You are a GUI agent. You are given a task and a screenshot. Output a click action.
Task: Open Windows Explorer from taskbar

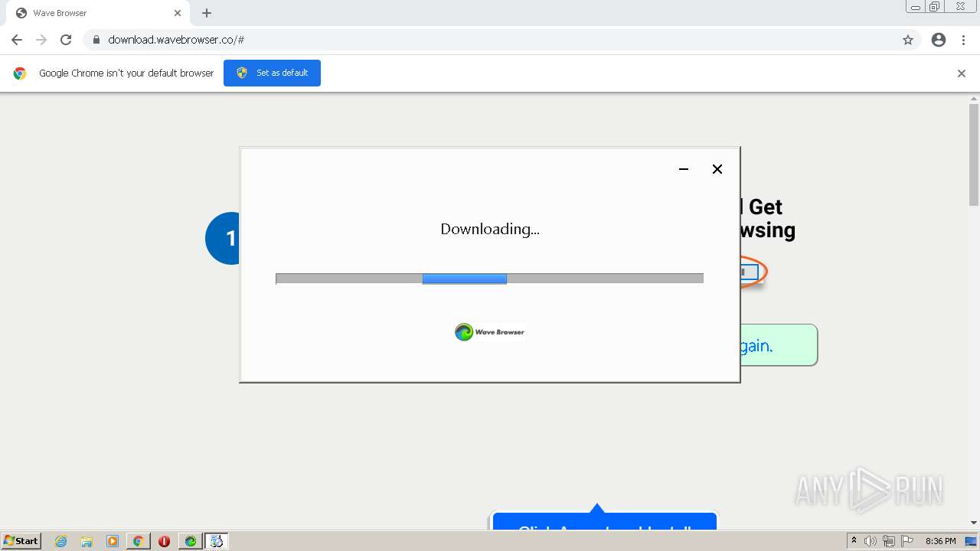[87, 541]
